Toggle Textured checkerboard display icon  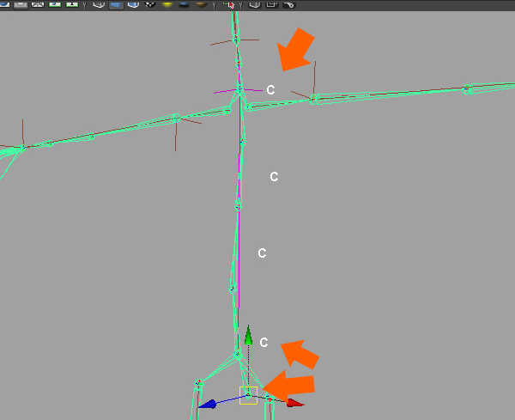tap(150, 4)
